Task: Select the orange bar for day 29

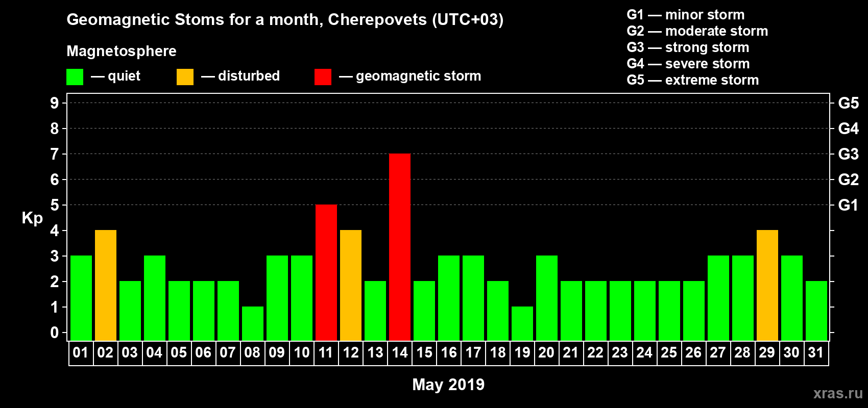Action: pos(767,285)
